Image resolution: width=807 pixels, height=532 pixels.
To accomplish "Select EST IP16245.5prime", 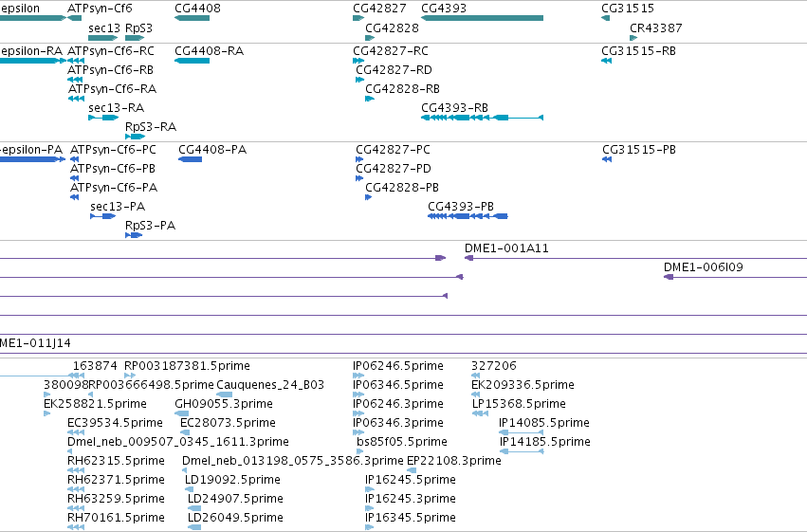I will [x=411, y=480].
